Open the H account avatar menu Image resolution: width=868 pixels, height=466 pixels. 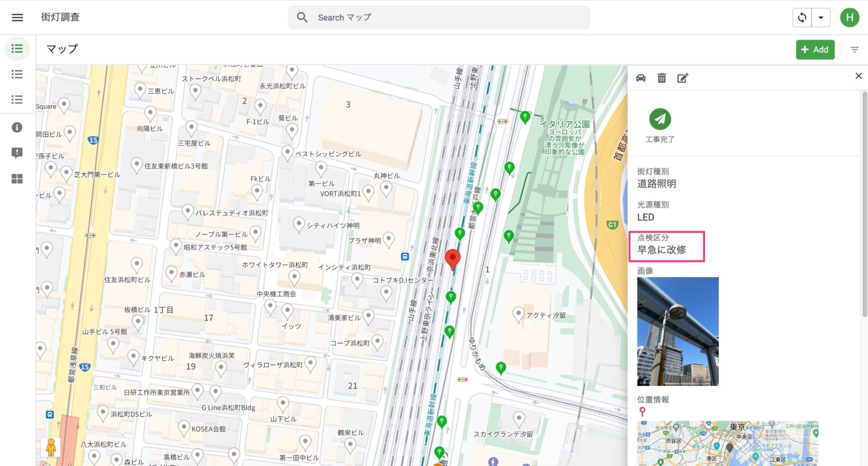tap(850, 17)
